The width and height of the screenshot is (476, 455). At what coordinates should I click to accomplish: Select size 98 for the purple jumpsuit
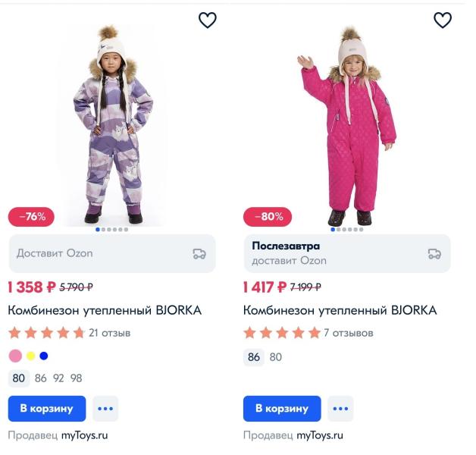(x=76, y=378)
